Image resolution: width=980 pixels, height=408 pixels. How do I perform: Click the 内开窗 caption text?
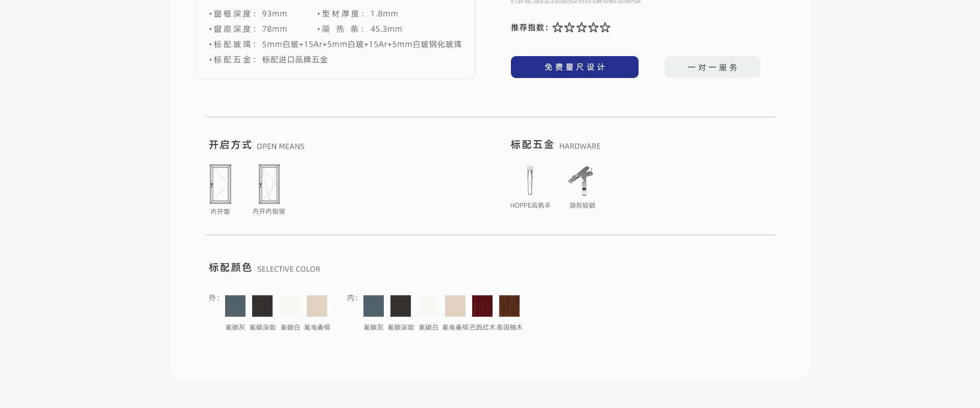click(220, 212)
